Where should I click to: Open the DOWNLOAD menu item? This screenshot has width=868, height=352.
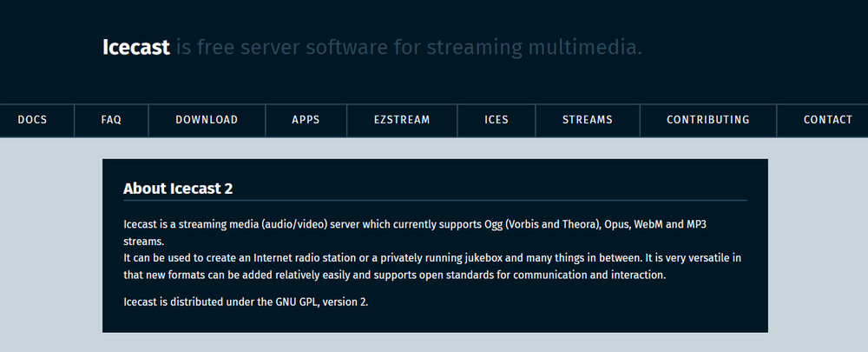pyautogui.click(x=207, y=120)
